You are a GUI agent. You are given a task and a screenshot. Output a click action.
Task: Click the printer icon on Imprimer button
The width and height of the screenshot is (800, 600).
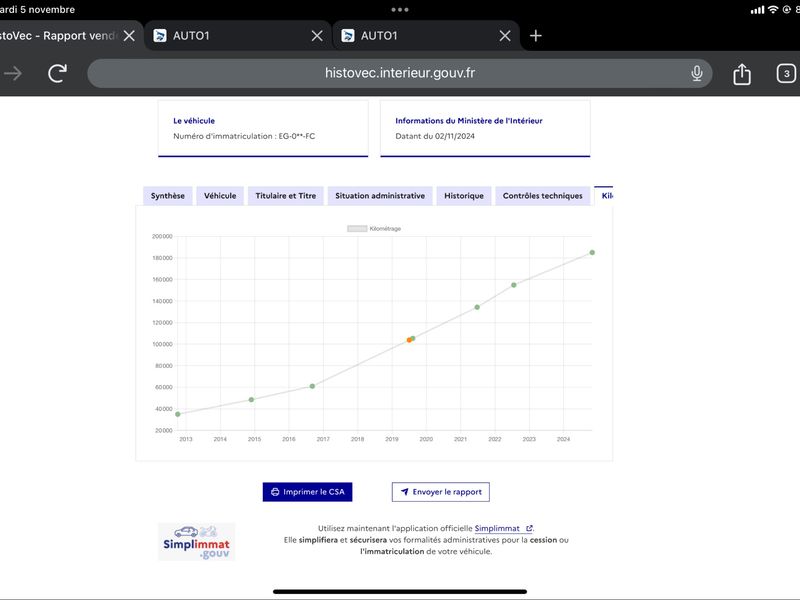click(275, 492)
